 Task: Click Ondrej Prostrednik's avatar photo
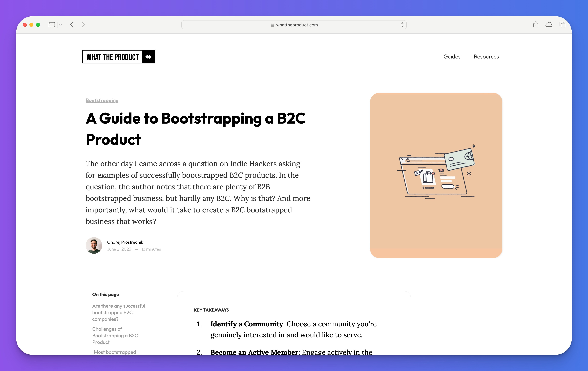click(94, 245)
